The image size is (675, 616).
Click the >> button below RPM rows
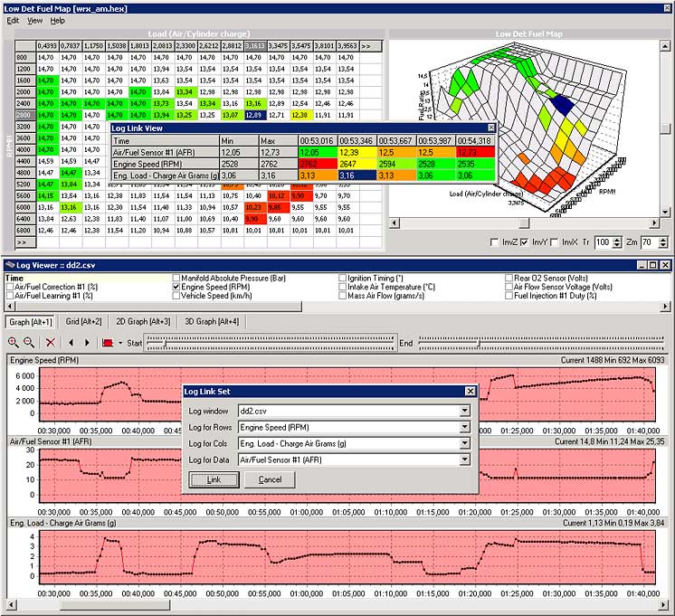pyautogui.click(x=23, y=242)
